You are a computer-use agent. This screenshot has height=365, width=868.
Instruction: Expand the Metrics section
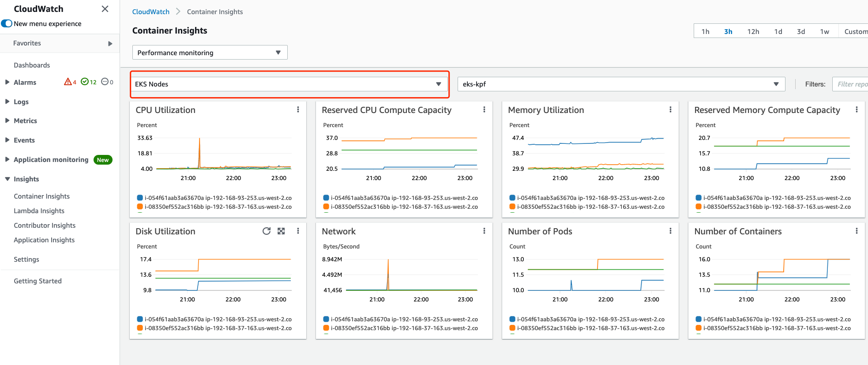[x=7, y=120]
